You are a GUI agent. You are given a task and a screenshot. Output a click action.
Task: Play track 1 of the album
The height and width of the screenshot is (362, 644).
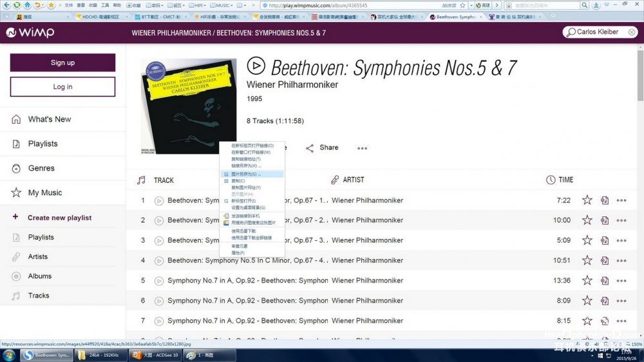159,201
